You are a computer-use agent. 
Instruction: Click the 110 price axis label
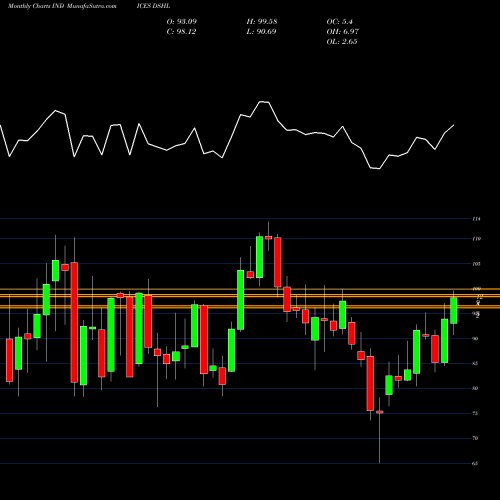(x=476, y=239)
